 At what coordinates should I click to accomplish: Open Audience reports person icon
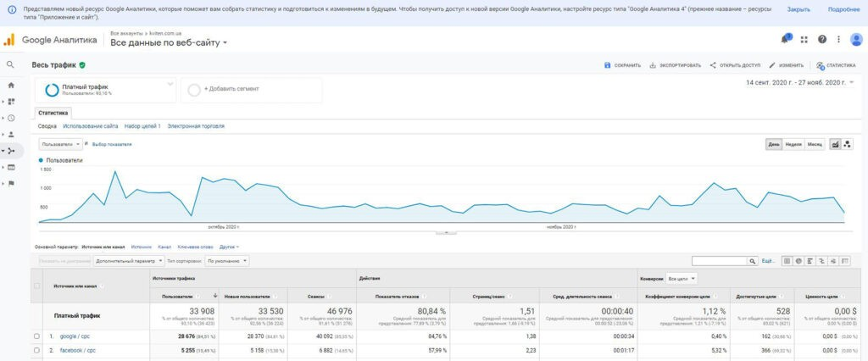11,135
